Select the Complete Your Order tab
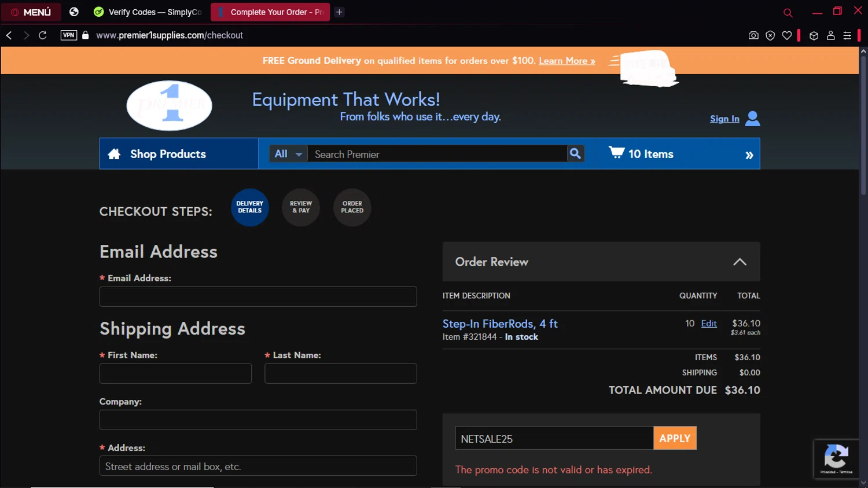This screenshot has height=488, width=868. [x=270, y=12]
